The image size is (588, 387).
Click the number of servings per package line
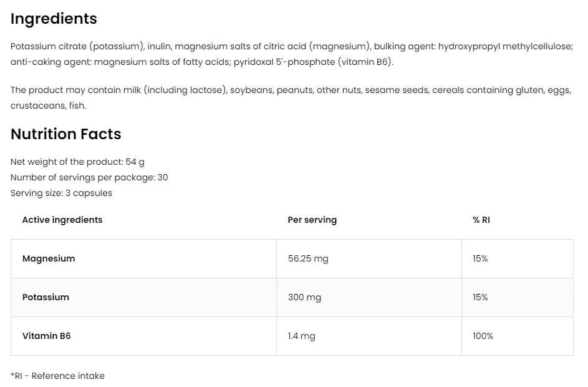pyautogui.click(x=89, y=177)
